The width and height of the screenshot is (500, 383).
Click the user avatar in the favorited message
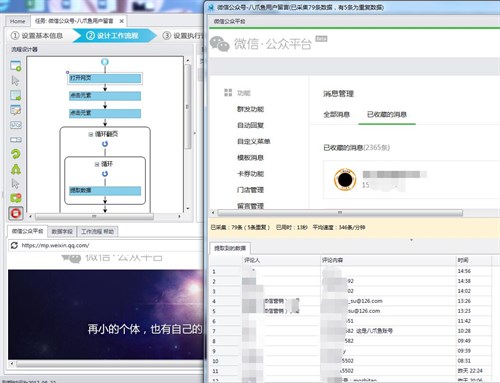(345, 179)
